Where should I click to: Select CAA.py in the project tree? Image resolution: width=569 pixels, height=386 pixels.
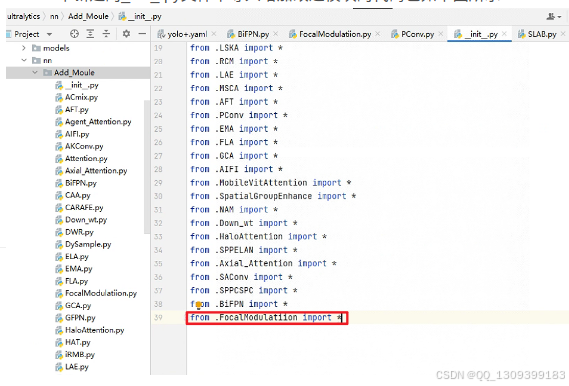tap(73, 196)
